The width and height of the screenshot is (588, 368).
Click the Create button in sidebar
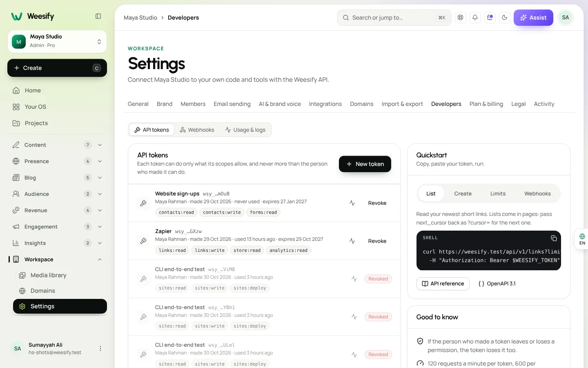tap(57, 68)
